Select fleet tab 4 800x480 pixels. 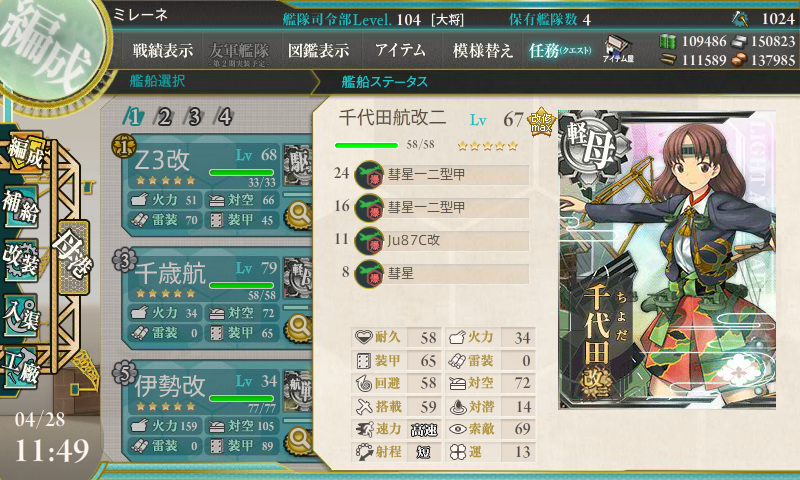click(224, 117)
